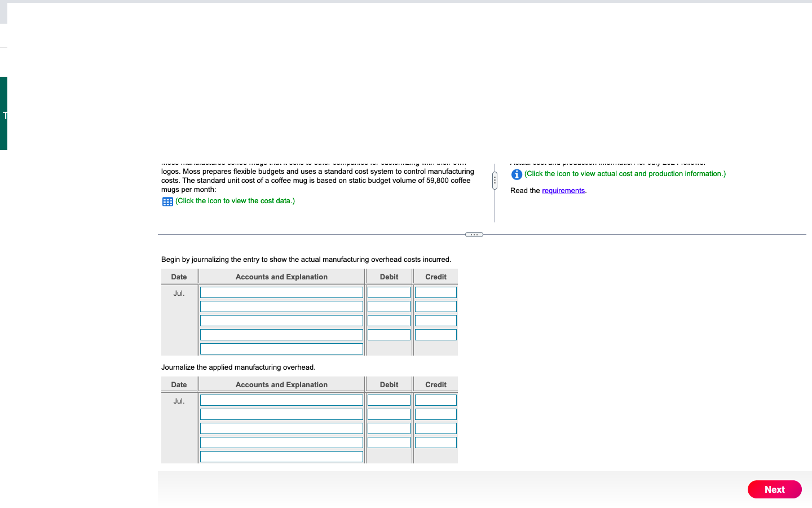Click the bottom account line of applied overhead journal

[281, 456]
